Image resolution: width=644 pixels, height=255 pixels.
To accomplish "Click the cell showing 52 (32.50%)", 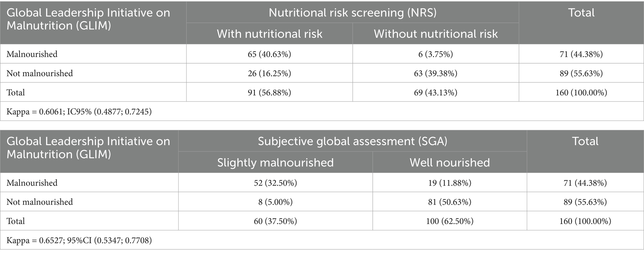I will pos(275,183).
